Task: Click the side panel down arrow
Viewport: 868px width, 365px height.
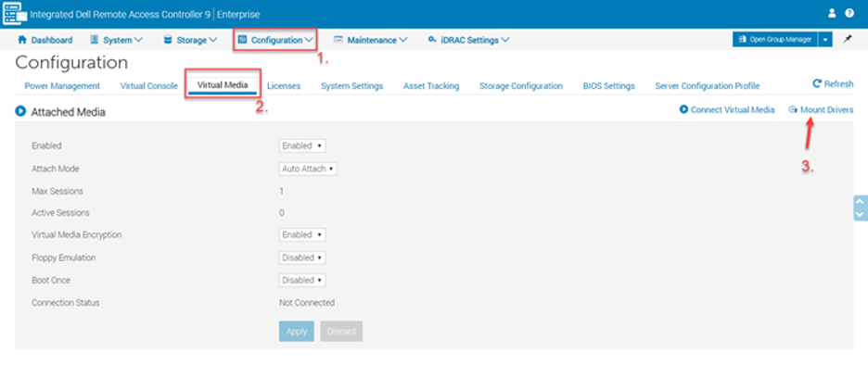Action: pyautogui.click(x=860, y=214)
